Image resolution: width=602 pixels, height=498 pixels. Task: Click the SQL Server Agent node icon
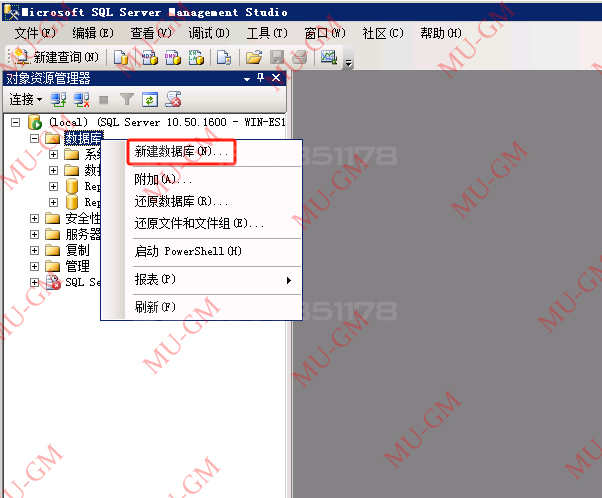(53, 282)
